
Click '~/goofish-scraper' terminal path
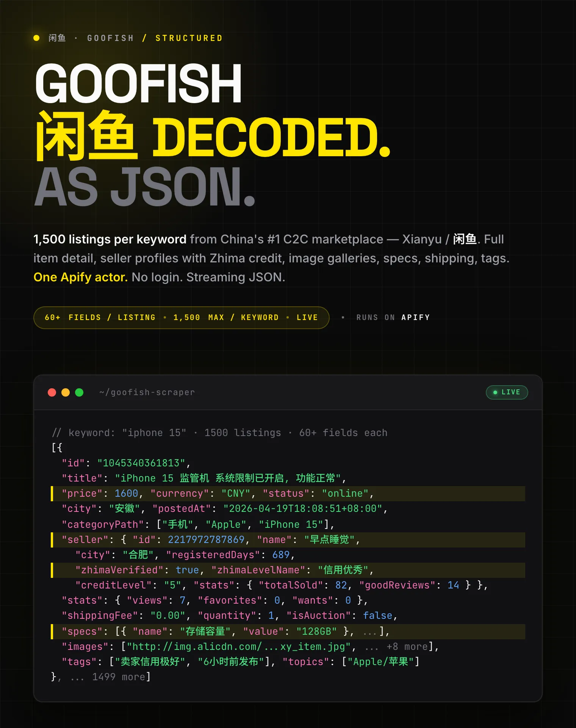[x=147, y=392]
